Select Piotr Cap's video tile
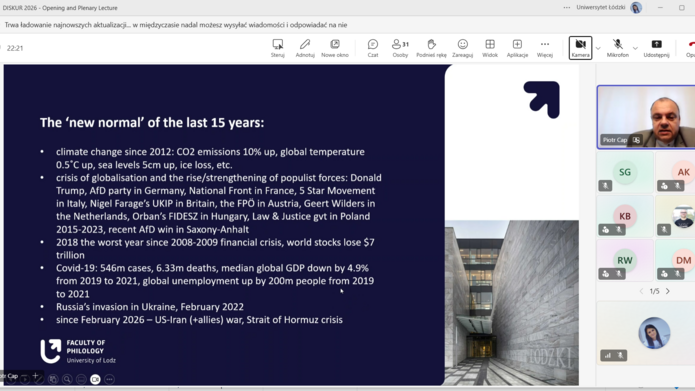695x391 pixels. click(x=646, y=117)
